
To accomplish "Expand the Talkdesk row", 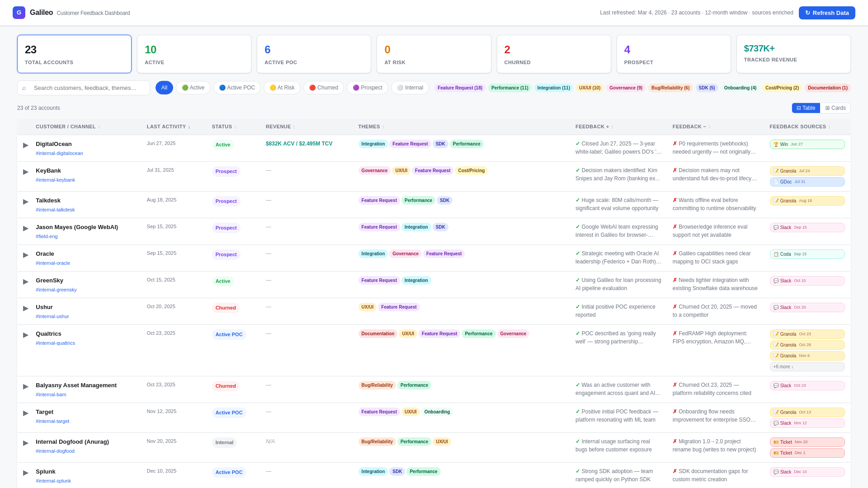I will (26, 202).
